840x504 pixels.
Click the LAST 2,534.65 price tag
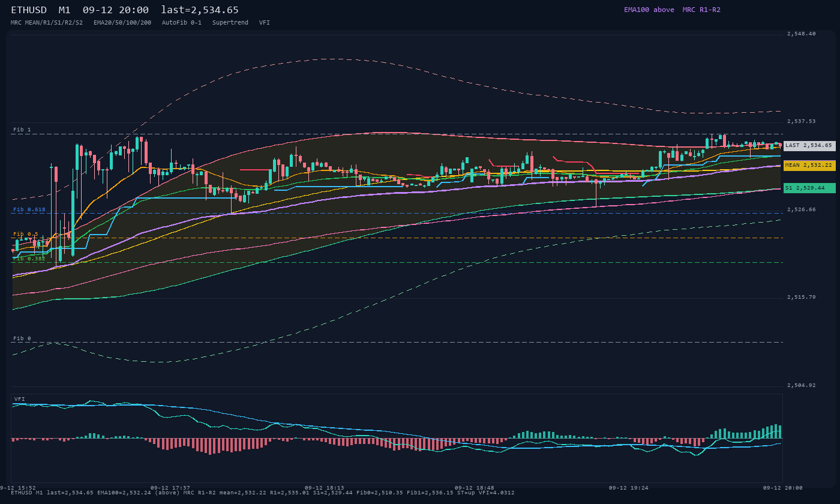(809, 146)
